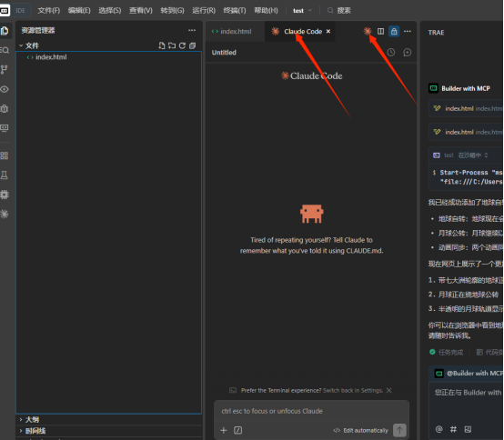Image resolution: width=504 pixels, height=440 pixels.
Task: Open the 转到(G) menu
Action: point(172,11)
